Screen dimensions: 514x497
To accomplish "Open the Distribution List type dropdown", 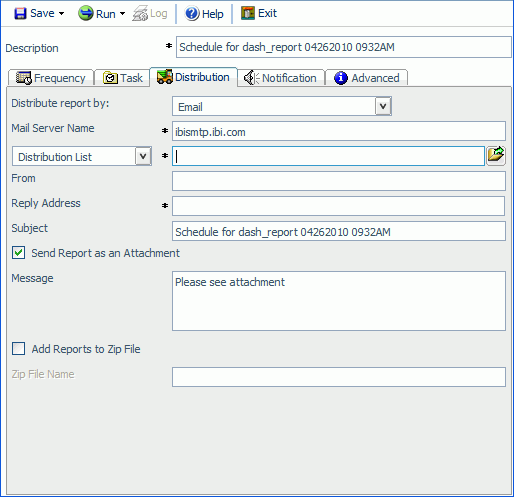I will coord(143,156).
